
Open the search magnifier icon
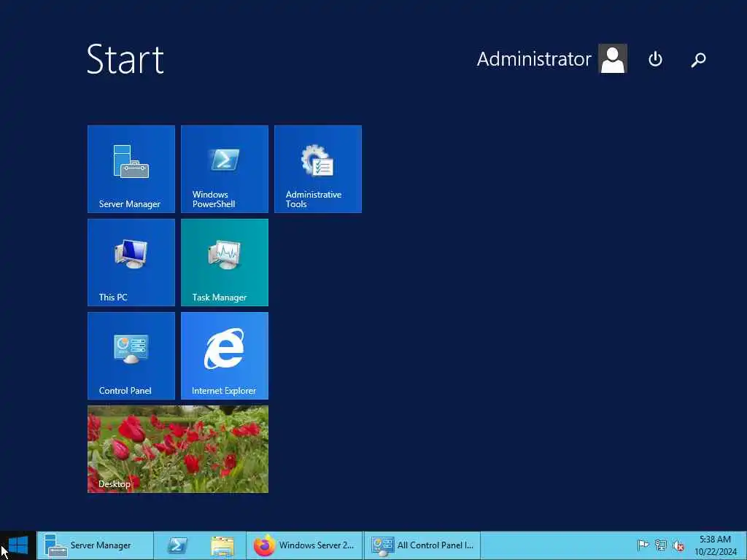(698, 59)
